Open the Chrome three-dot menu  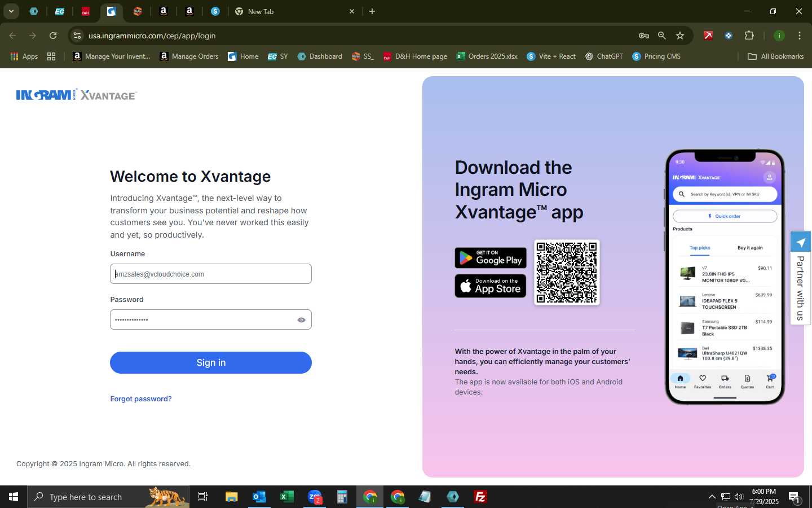800,36
